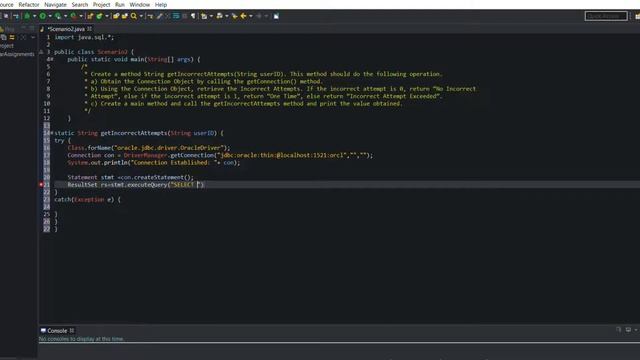Toggle Show Whitespace Characters pilcrow icon
The image size is (640, 360).
193,16
